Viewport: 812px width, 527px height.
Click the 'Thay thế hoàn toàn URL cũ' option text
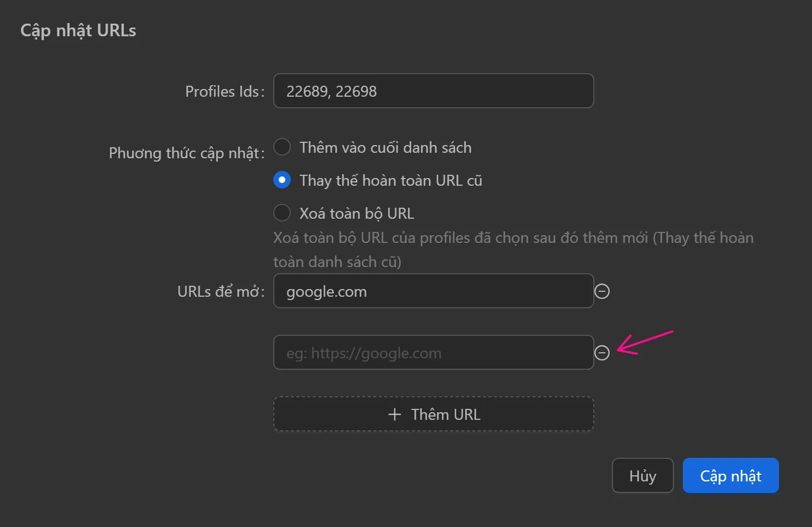pos(390,181)
